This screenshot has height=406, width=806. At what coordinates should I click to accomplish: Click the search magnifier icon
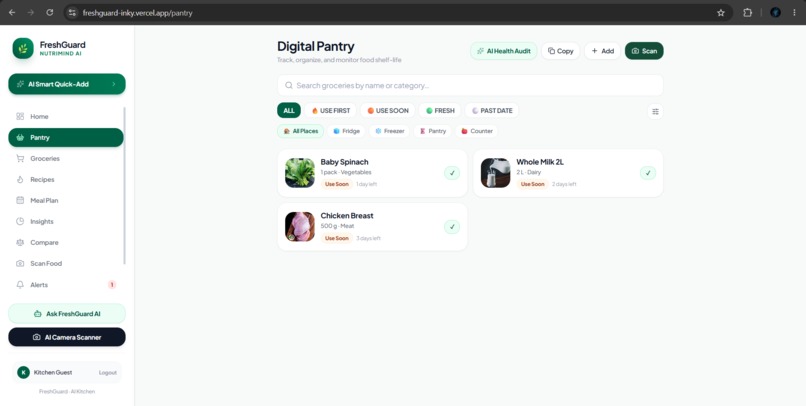(289, 85)
